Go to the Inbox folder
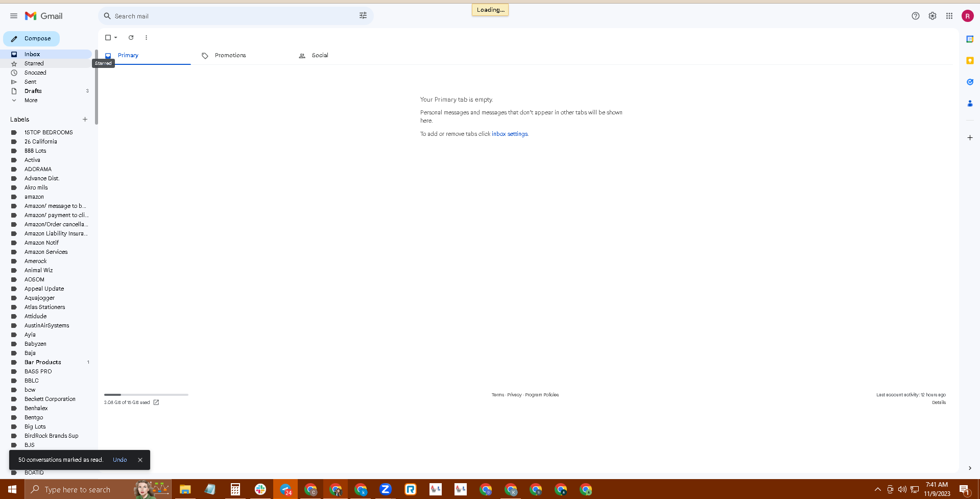 pyautogui.click(x=46, y=54)
